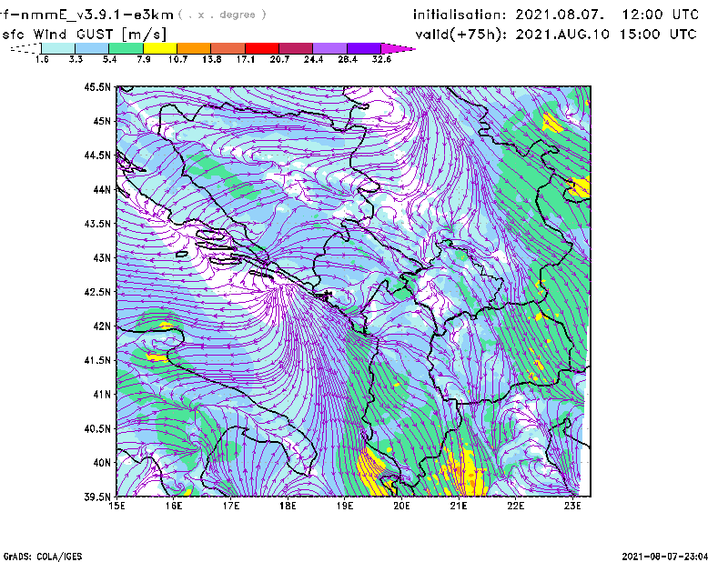Click the "16E" longitude label

174,506
